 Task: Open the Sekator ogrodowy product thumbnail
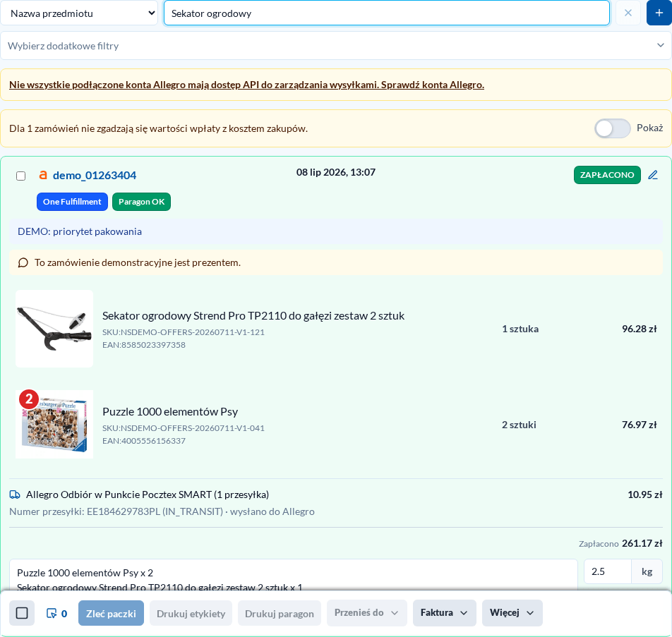(54, 329)
